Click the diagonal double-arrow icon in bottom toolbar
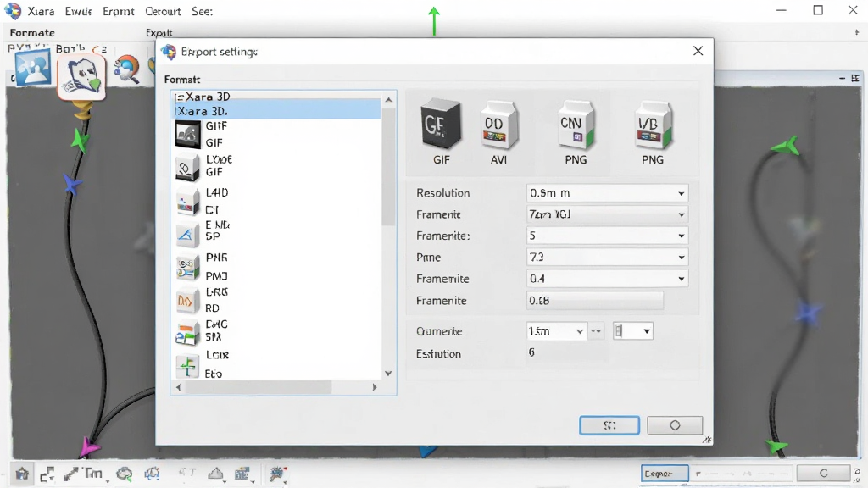Viewport: 868px width, 488px height. point(71,474)
